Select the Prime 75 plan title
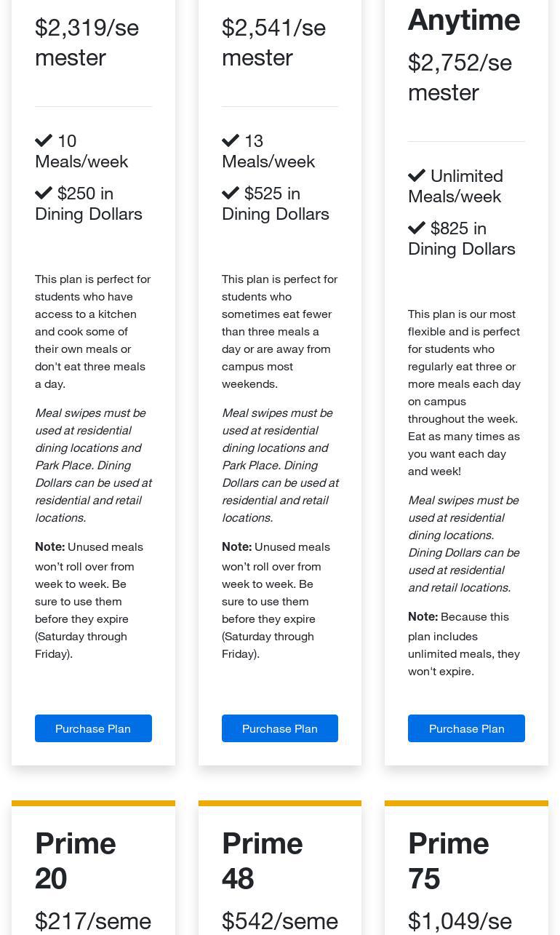Viewport: 560px width, 935px height. pos(448,861)
